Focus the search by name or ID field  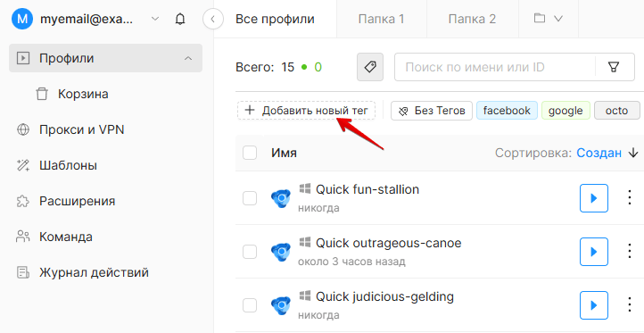(x=495, y=67)
